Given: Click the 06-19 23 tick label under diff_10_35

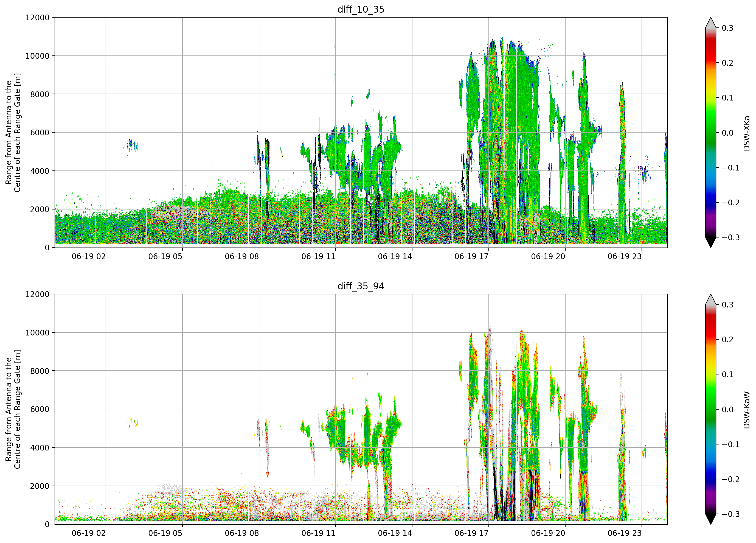Looking at the screenshot, I should (x=625, y=256).
